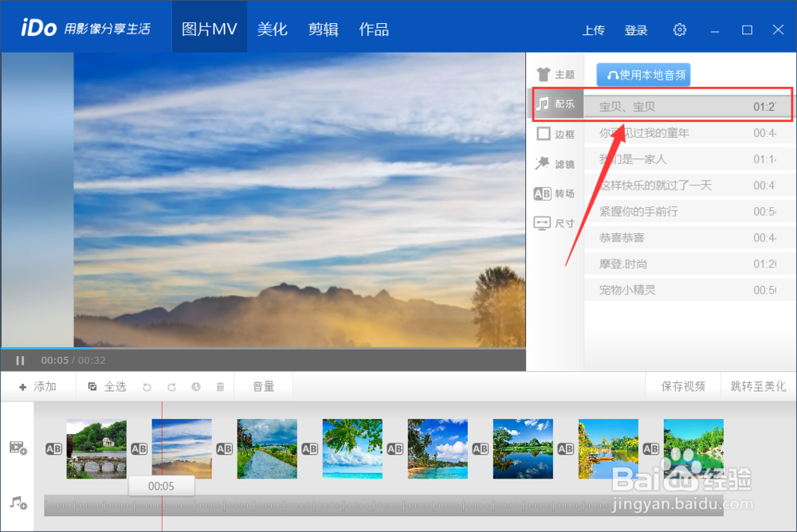This screenshot has width=797, height=532.
Task: Click 使用本地音频 button
Action: 643,75
